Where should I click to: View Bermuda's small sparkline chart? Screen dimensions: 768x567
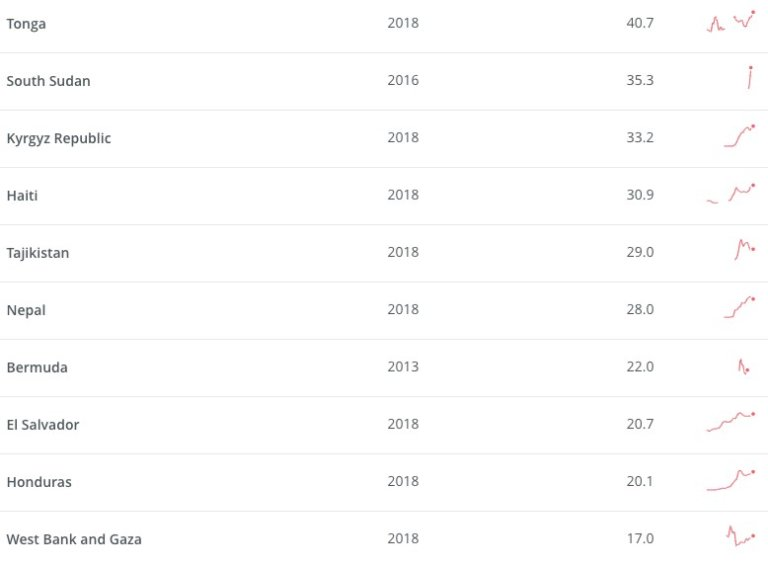point(744,366)
